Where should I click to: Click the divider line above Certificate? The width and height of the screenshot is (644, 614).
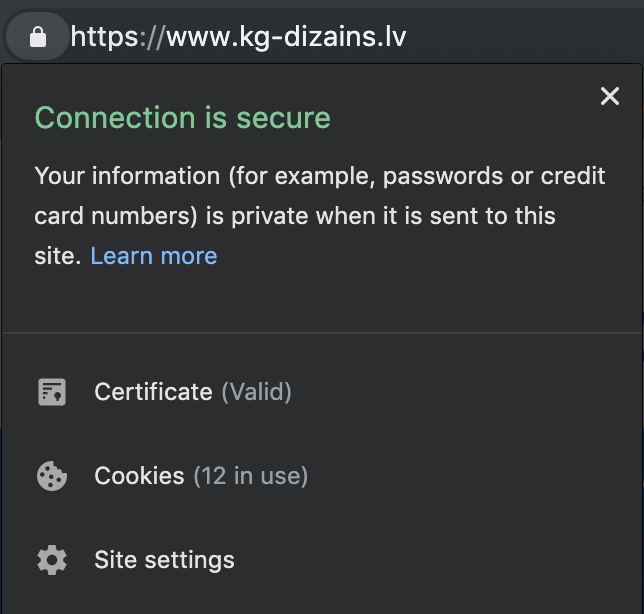click(322, 331)
